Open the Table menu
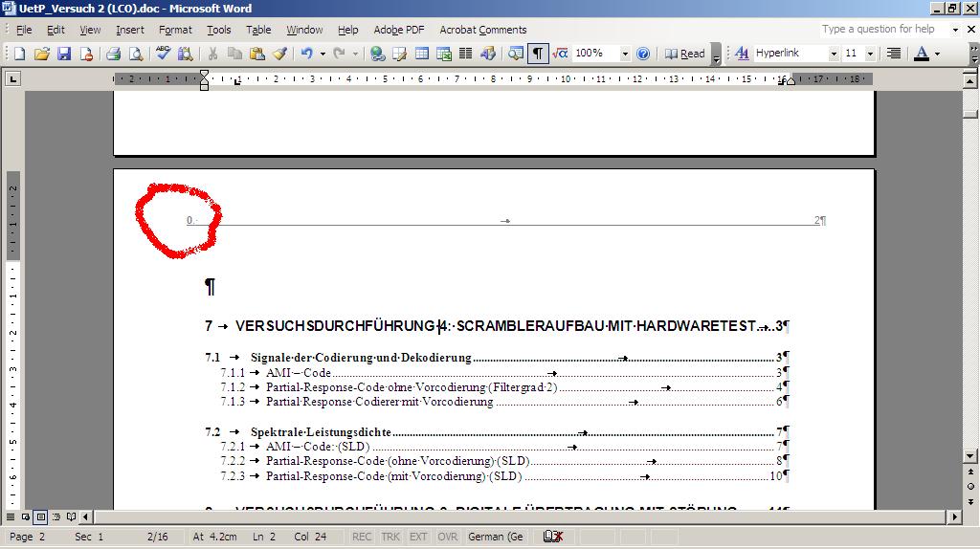The height and width of the screenshot is (549, 980). point(258,30)
